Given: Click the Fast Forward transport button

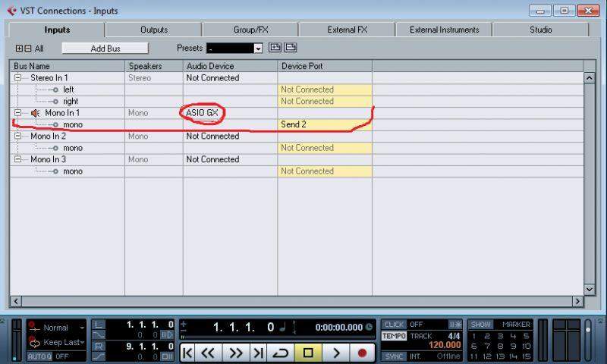Looking at the screenshot, I should (235, 353).
